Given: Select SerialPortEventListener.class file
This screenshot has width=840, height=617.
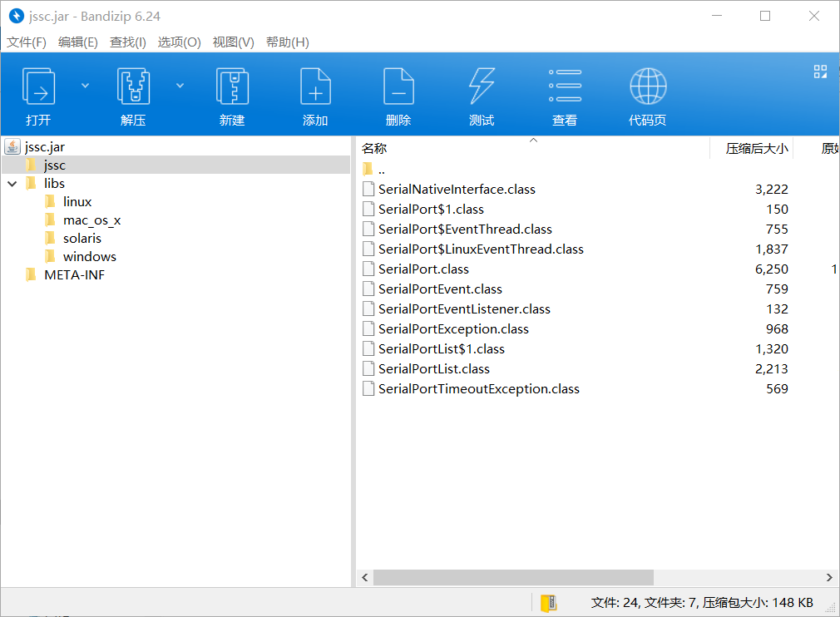Looking at the screenshot, I should (x=464, y=309).
